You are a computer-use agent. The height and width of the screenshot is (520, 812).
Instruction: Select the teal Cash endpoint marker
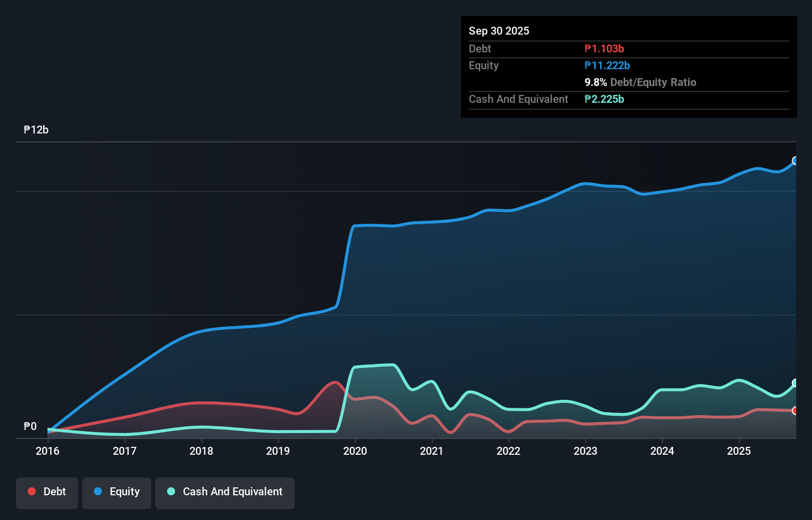pyautogui.click(x=795, y=383)
